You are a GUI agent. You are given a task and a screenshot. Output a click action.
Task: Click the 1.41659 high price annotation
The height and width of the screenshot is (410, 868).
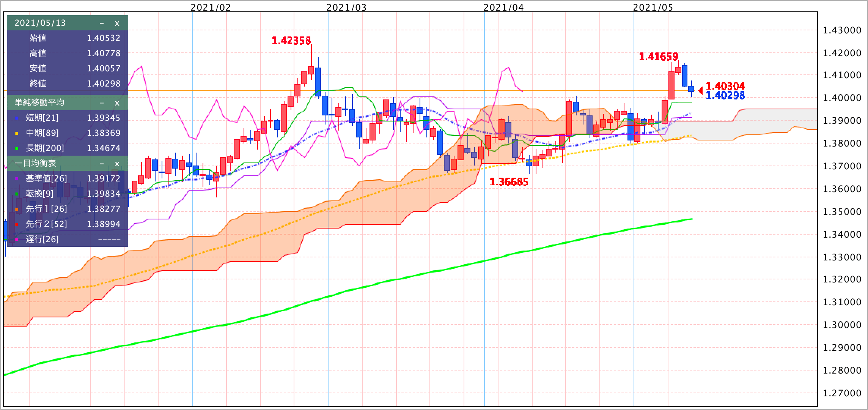tap(659, 57)
